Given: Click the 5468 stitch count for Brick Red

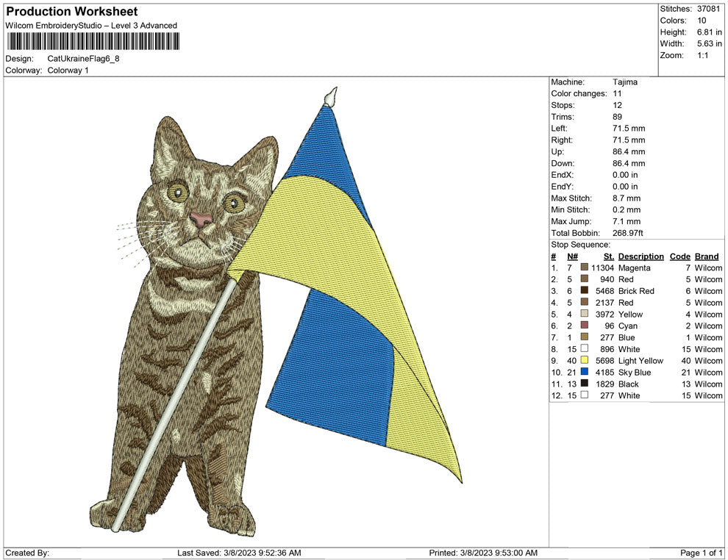Looking at the screenshot, I should (605, 291).
